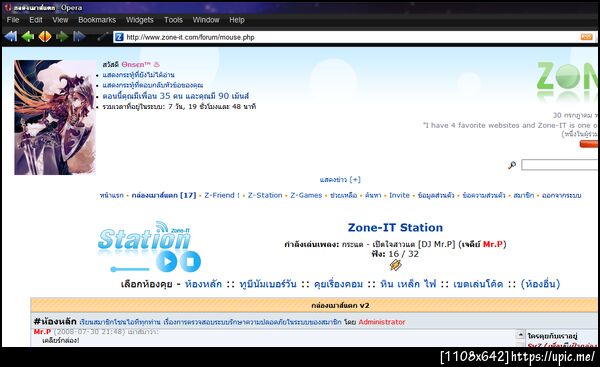Open the Widgets menu
Screen dimensions: 600x367
[x=140, y=20]
